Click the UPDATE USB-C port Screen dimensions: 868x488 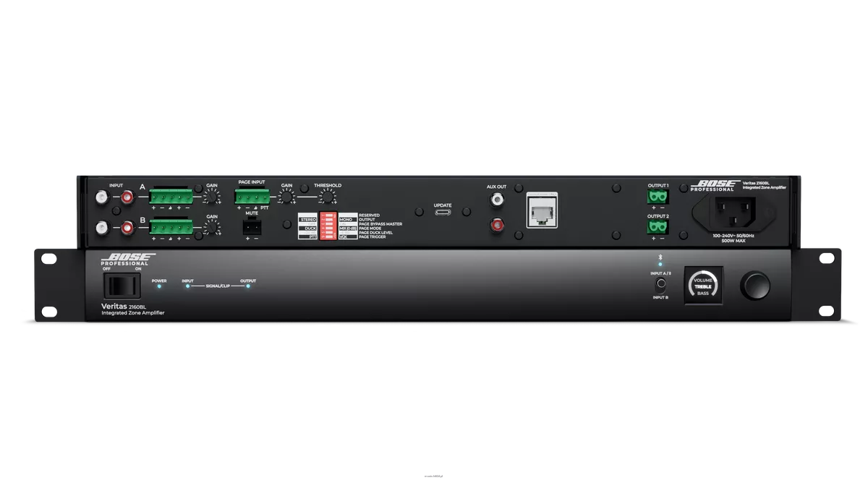click(x=443, y=213)
